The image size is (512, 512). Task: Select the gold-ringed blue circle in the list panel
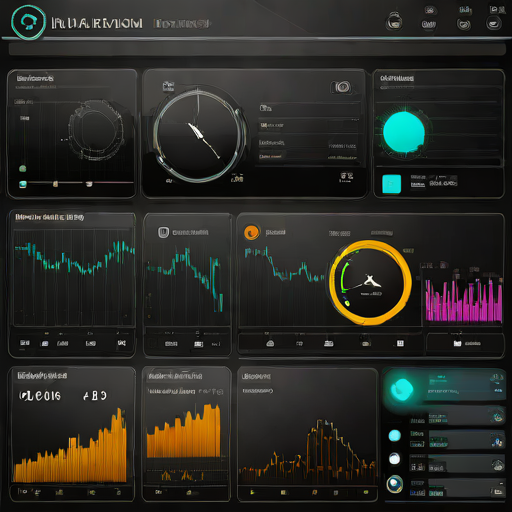[395, 484]
